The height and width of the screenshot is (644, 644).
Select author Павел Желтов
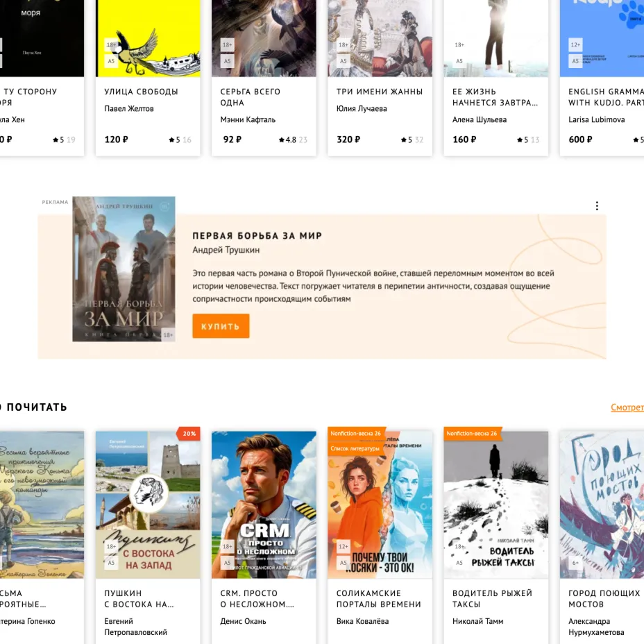(129, 108)
